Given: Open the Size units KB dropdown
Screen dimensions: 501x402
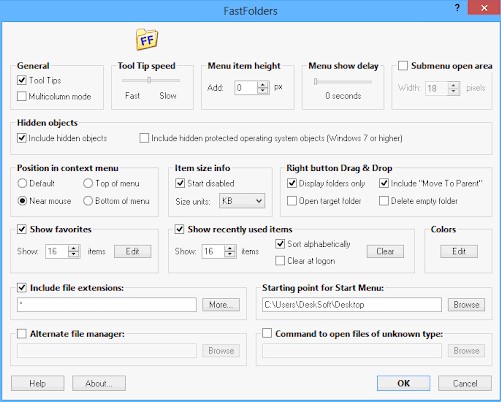Looking at the screenshot, I should pyautogui.click(x=242, y=201).
